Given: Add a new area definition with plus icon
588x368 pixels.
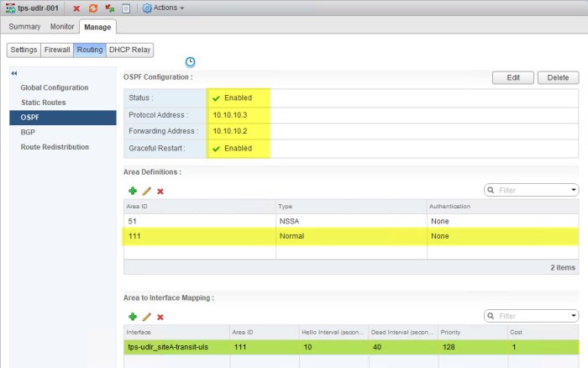Looking at the screenshot, I should [x=133, y=191].
